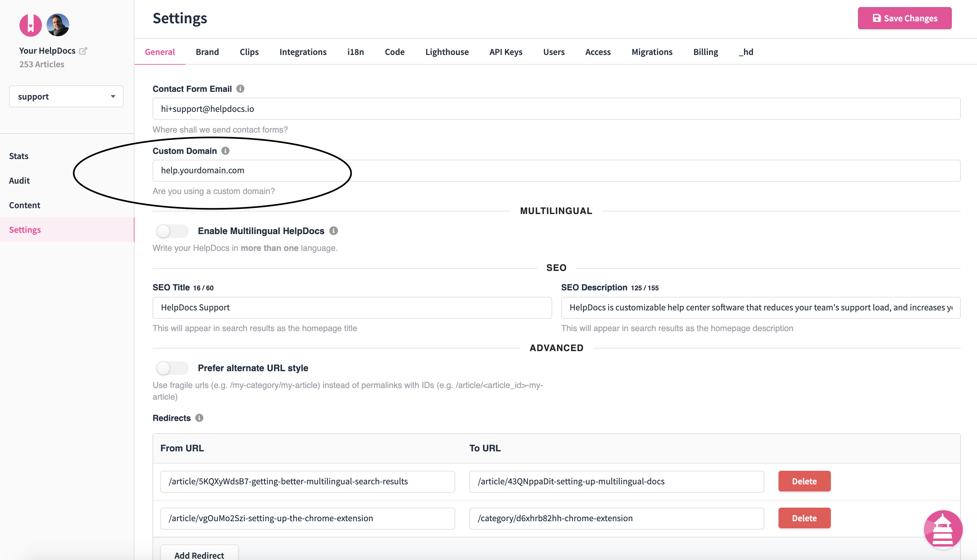Edit To URL d6xhrb82hh-chrome-extension field

click(616, 518)
